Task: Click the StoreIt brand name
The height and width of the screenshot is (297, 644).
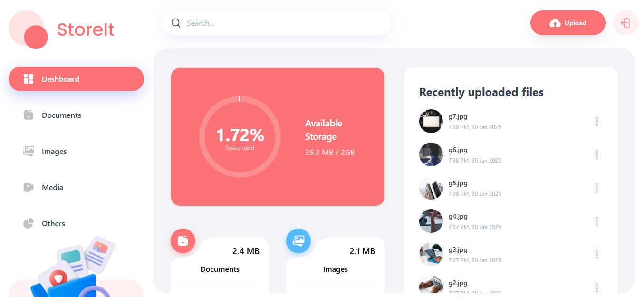Action: tap(86, 29)
